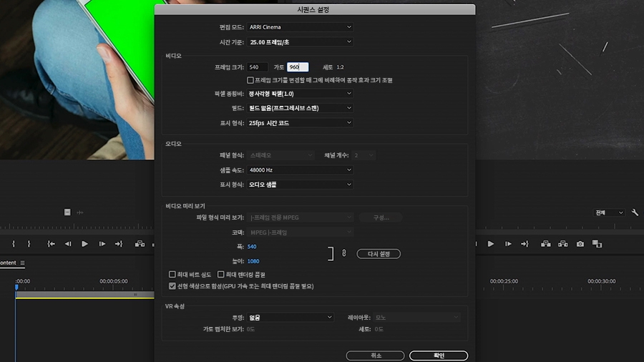Step forward one frame in Source monitor
The height and width of the screenshot is (362, 644).
click(x=102, y=244)
